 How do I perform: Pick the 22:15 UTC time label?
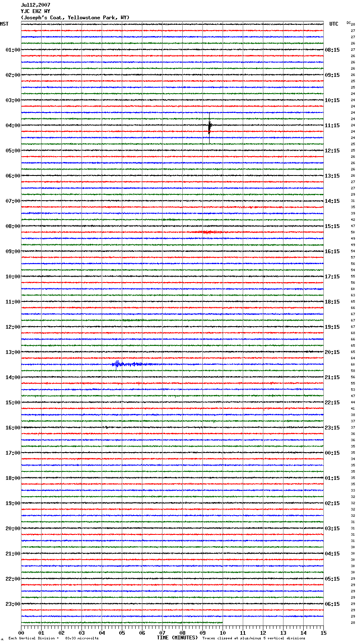coord(332,403)
